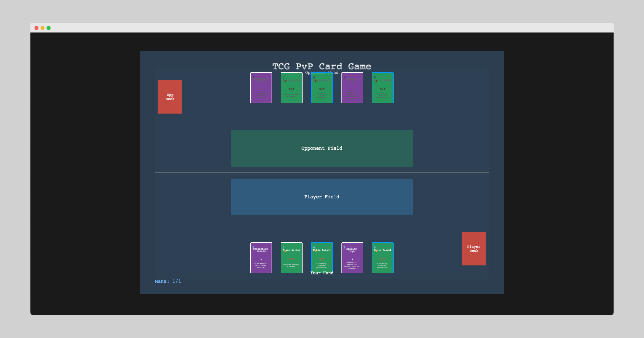This screenshot has width=644, height=338.
Task: Target opponent's Healing Light card
Action: coord(352,87)
